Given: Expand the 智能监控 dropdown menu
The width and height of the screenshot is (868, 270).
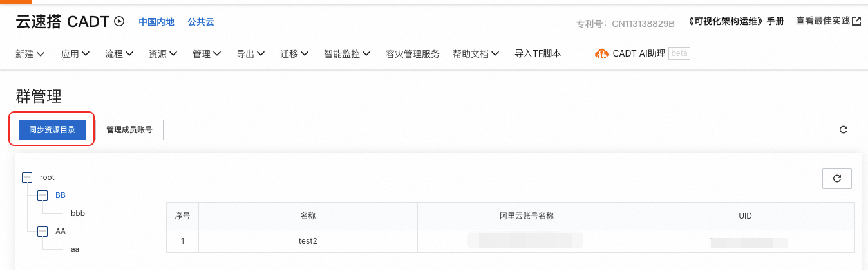Looking at the screenshot, I should (347, 54).
